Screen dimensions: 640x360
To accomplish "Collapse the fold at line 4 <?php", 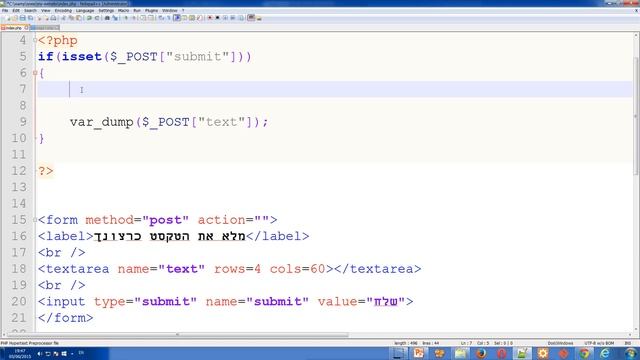I will (35, 40).
